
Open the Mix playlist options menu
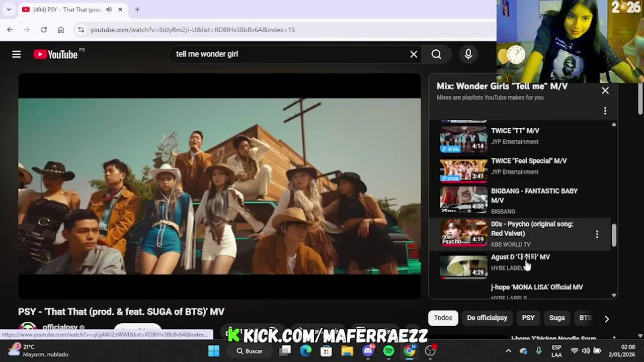click(605, 111)
